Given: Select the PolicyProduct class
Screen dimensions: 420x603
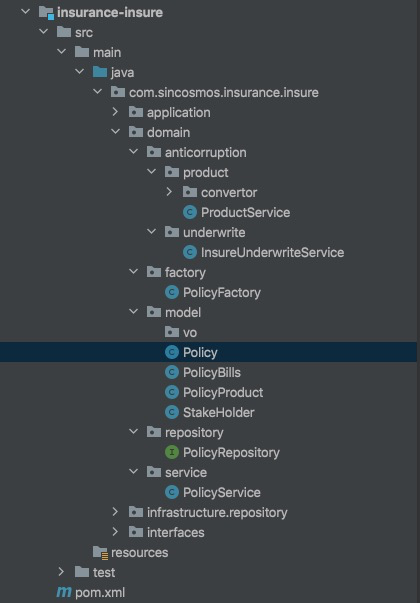Looking at the screenshot, I should coord(223,392).
